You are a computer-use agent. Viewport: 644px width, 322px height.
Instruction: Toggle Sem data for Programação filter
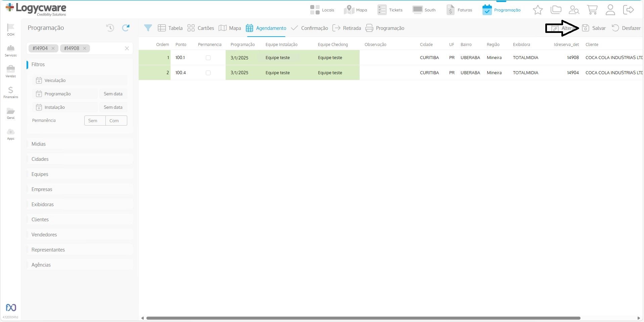113,94
